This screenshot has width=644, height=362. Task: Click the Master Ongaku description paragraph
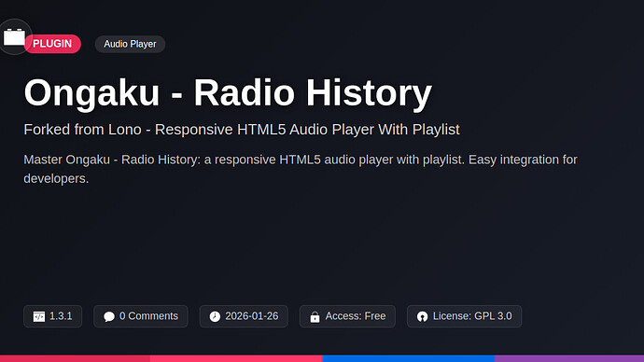(301, 169)
